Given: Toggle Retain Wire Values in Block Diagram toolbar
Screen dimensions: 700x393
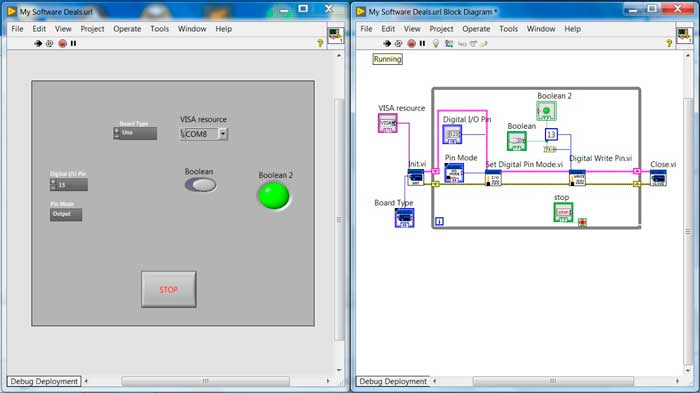Looking at the screenshot, I should point(449,43).
